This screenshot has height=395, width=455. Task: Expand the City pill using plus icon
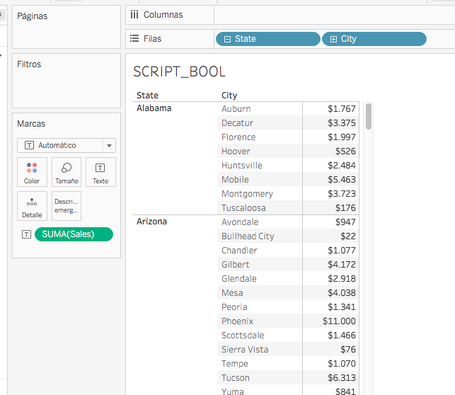pyautogui.click(x=333, y=39)
